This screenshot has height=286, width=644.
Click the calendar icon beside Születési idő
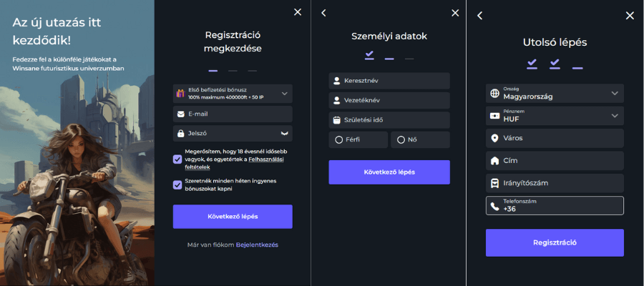click(337, 120)
